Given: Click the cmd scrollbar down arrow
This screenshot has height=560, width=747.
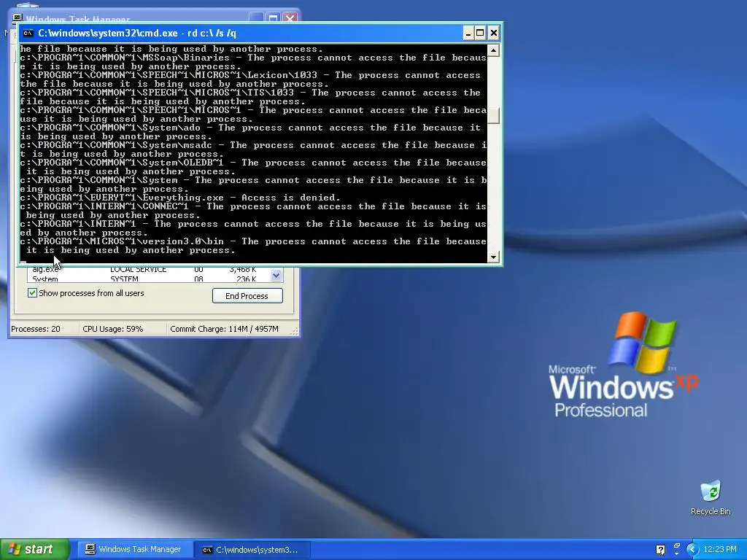Looking at the screenshot, I should coord(493,257).
